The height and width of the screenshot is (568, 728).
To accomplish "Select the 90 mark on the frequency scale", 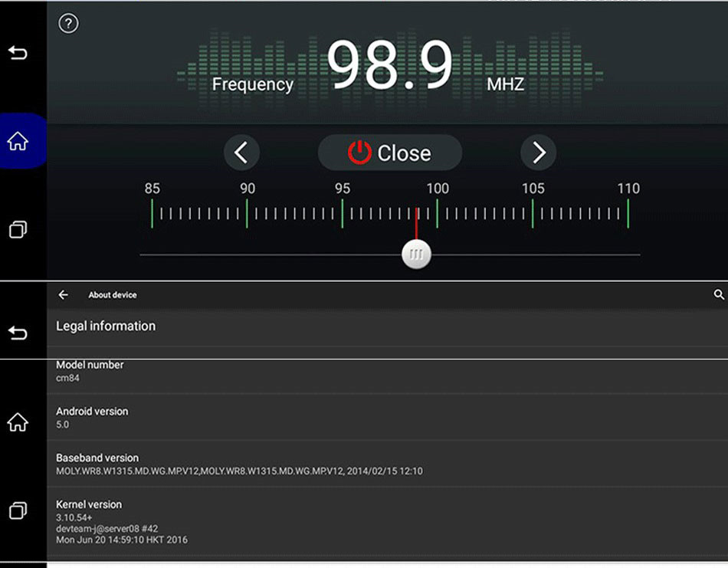I will tap(247, 213).
